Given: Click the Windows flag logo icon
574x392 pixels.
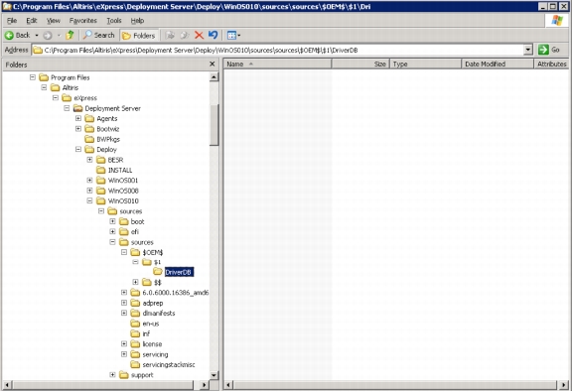Looking at the screenshot, I should (x=557, y=21).
